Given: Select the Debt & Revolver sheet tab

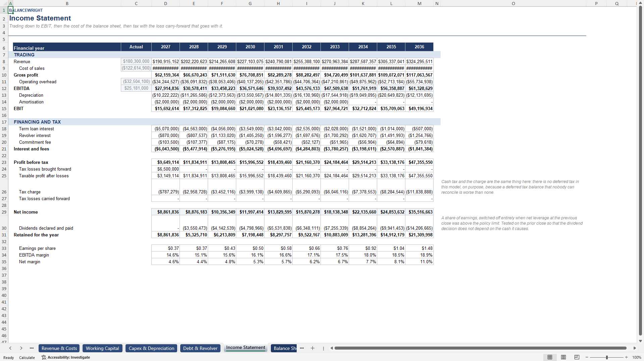Looking at the screenshot, I should pyautogui.click(x=200, y=348).
